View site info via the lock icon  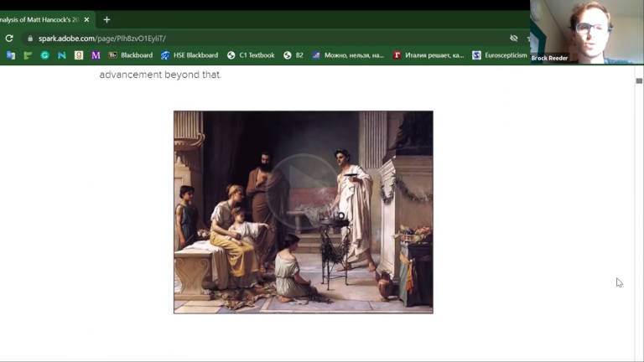(x=30, y=39)
